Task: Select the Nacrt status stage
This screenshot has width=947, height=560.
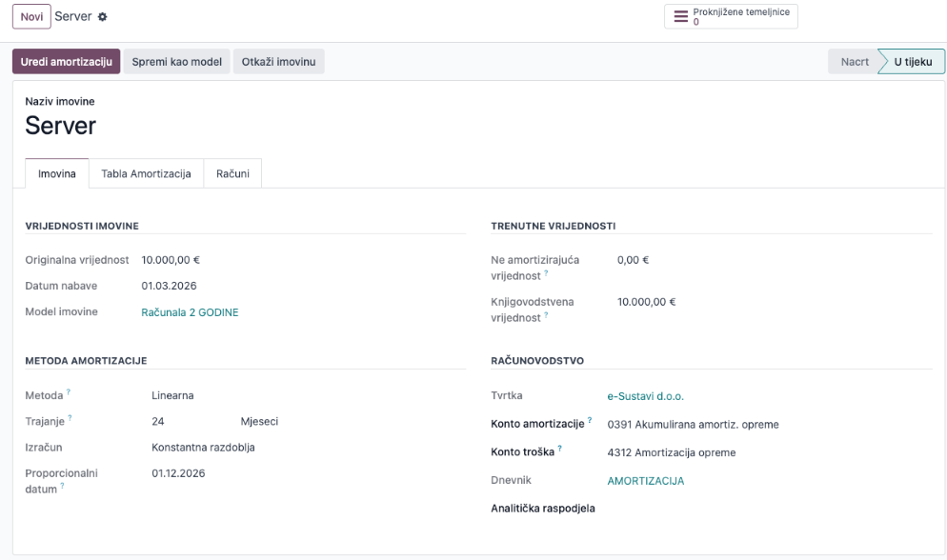Action: click(854, 62)
